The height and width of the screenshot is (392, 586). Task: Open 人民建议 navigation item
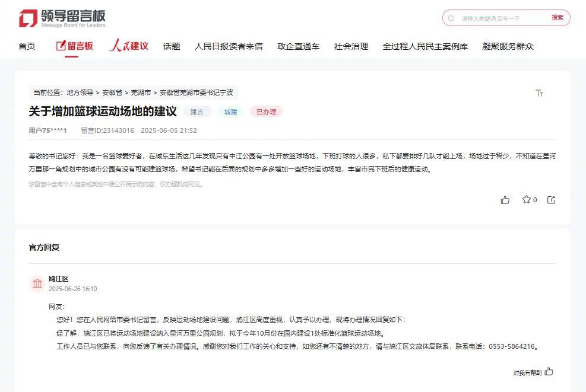[129, 46]
